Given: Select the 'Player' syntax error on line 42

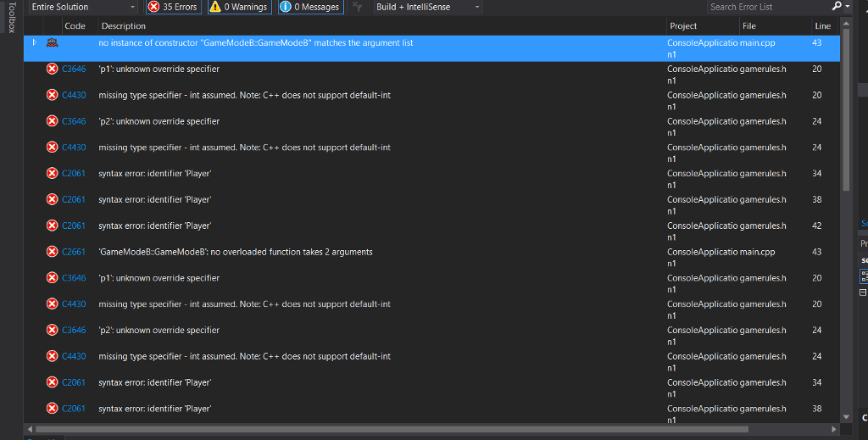Looking at the screenshot, I should [154, 226].
